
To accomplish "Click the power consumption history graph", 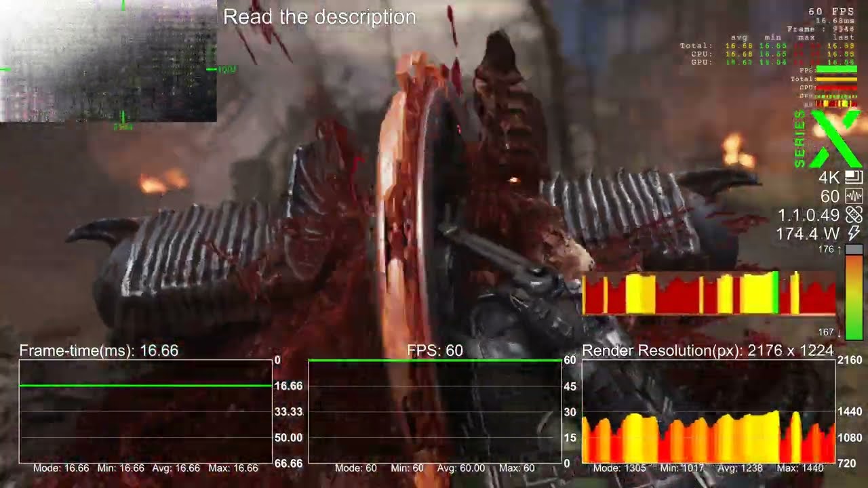I will tap(709, 293).
